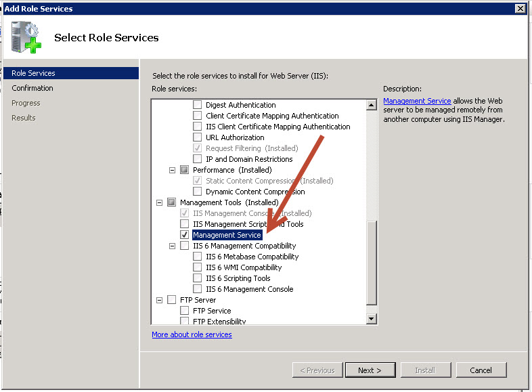Check IP and Domain Restrictions checkbox
Image resolution: width=532 pixels, height=392 pixels.
tap(197, 159)
